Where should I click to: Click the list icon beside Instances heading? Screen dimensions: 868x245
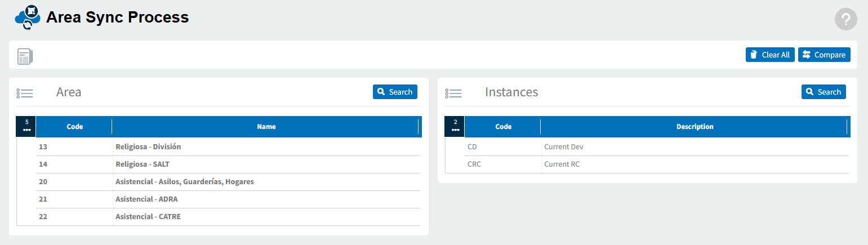point(453,93)
